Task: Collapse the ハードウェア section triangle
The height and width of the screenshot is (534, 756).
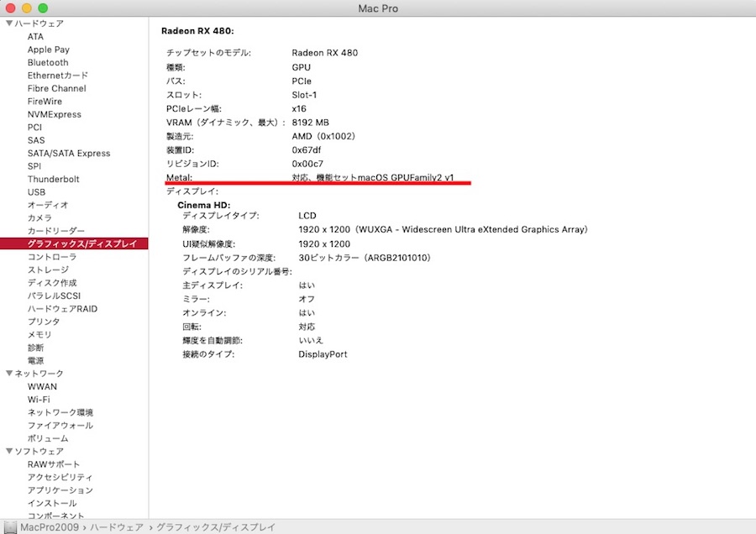Action: tap(9, 24)
